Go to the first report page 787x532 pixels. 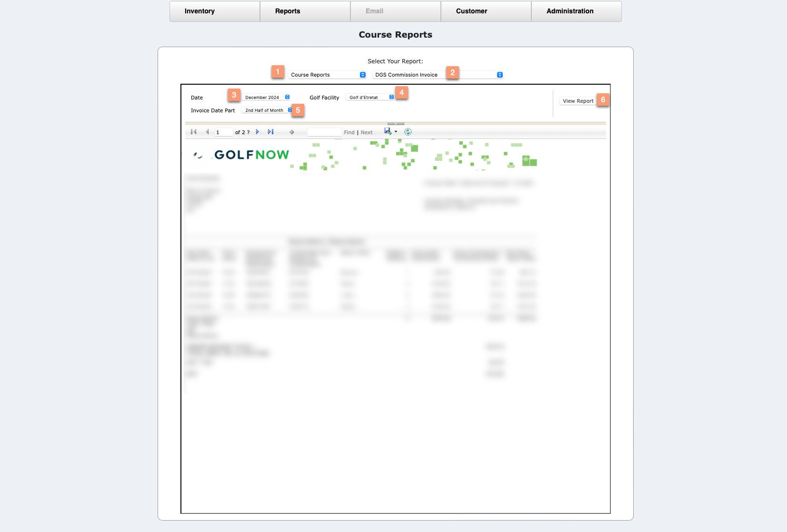click(x=194, y=132)
